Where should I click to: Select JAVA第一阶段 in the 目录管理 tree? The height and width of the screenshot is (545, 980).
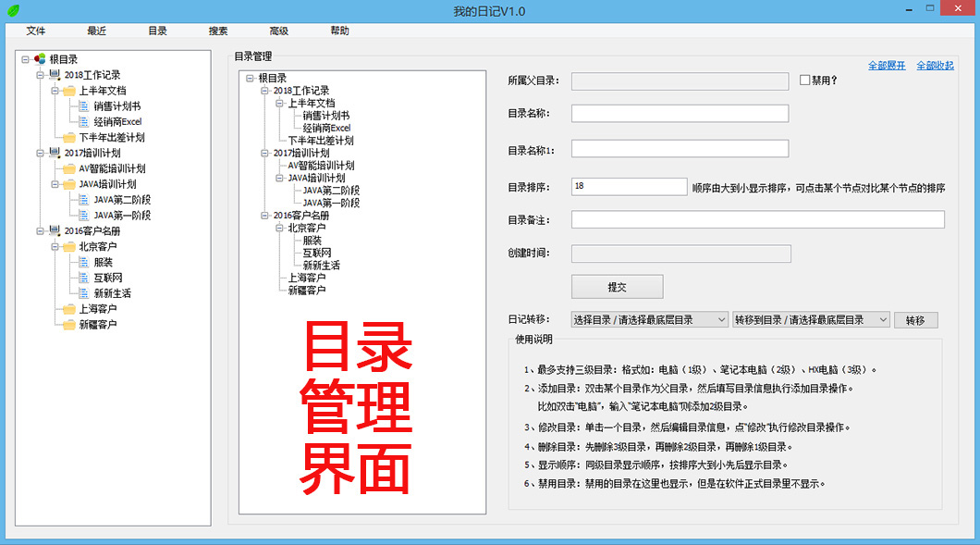click(x=331, y=203)
